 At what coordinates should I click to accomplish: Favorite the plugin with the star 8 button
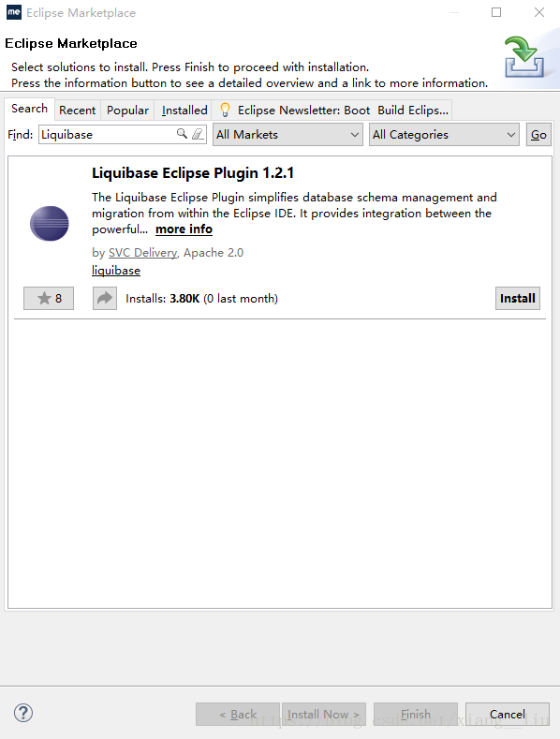tap(49, 299)
